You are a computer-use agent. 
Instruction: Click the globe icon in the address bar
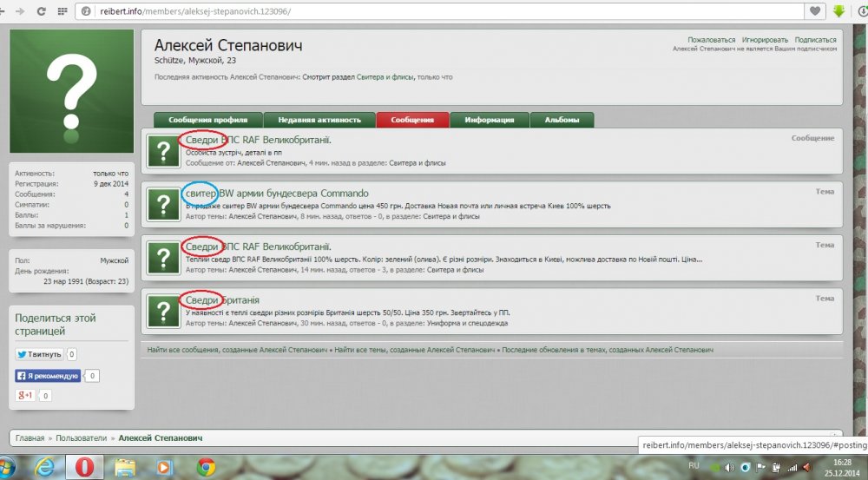(x=86, y=11)
